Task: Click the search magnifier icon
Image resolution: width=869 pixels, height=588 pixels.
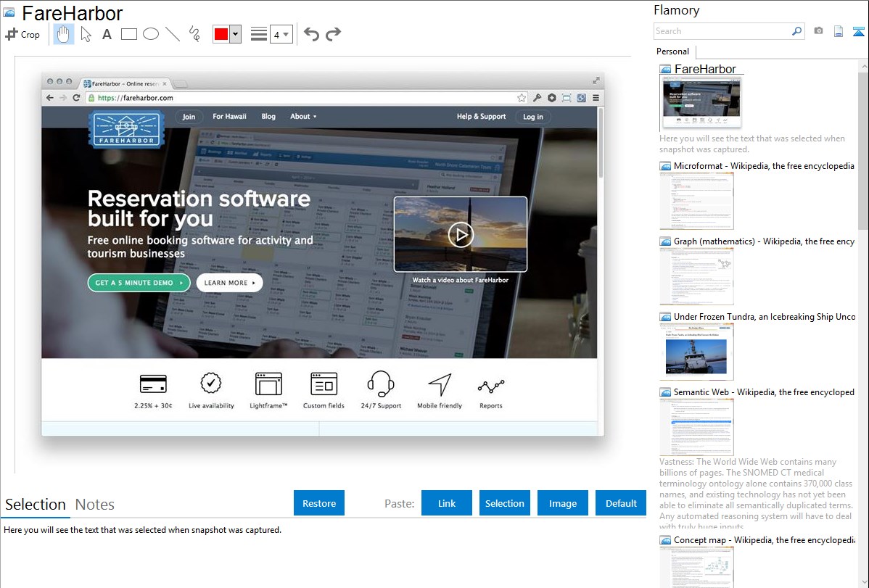Action: tap(796, 31)
